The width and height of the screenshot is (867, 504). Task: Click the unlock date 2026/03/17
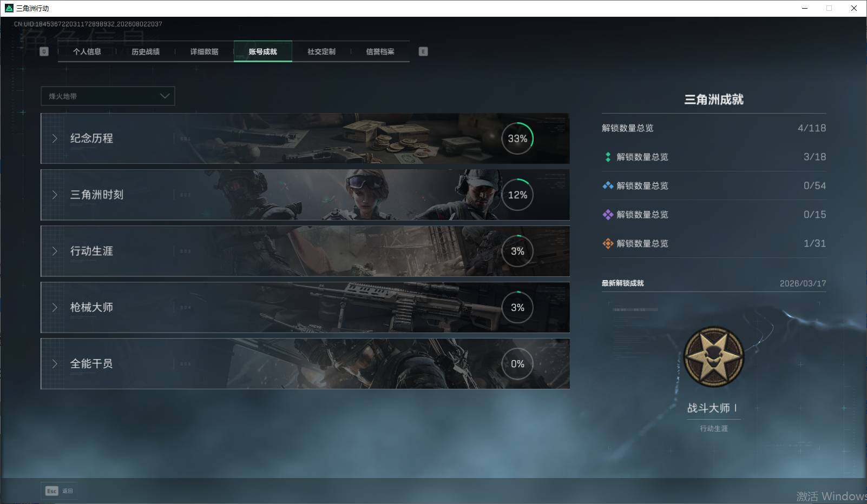(x=803, y=283)
